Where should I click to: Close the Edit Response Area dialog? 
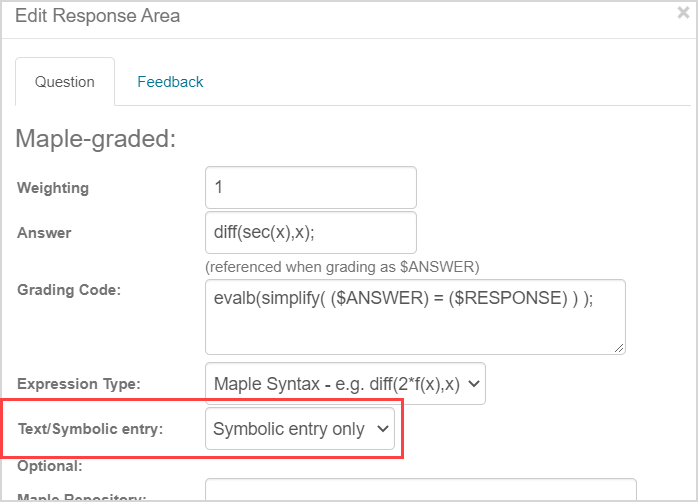tap(683, 14)
